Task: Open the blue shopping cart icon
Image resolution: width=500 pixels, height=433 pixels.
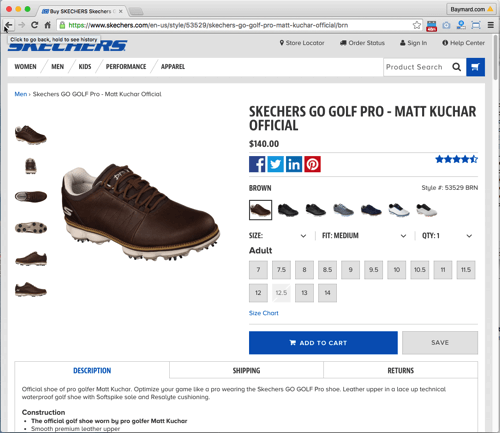Action: click(475, 67)
